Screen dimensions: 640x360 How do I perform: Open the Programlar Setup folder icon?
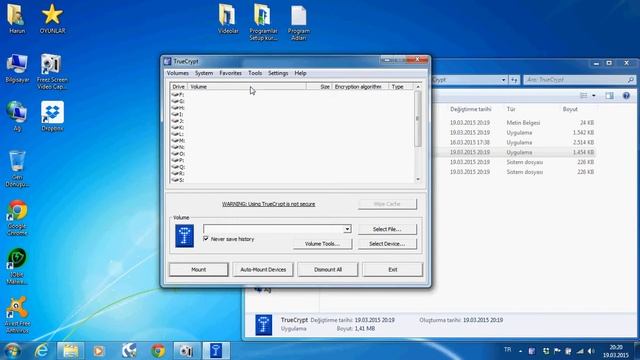click(x=263, y=22)
